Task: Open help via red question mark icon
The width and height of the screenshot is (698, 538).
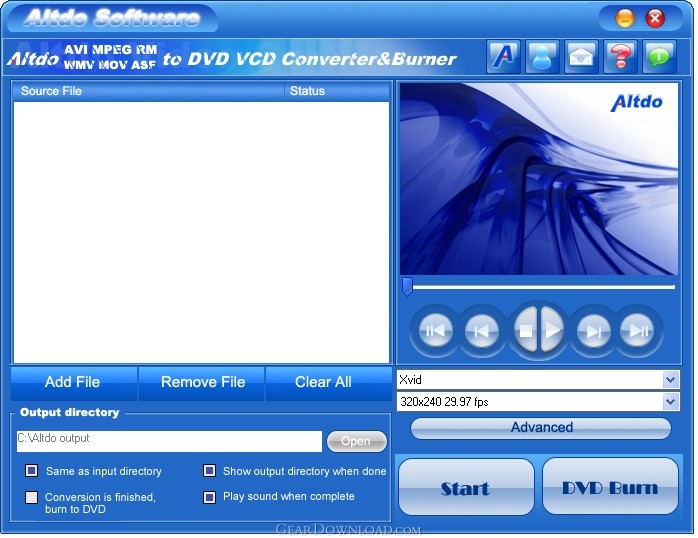Action: pos(621,57)
